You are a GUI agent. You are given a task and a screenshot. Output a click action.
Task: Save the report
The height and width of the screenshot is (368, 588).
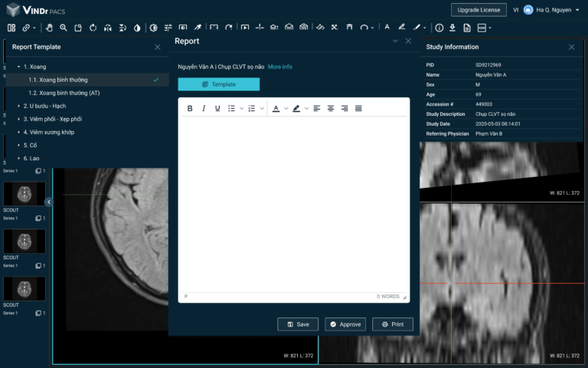coord(298,324)
